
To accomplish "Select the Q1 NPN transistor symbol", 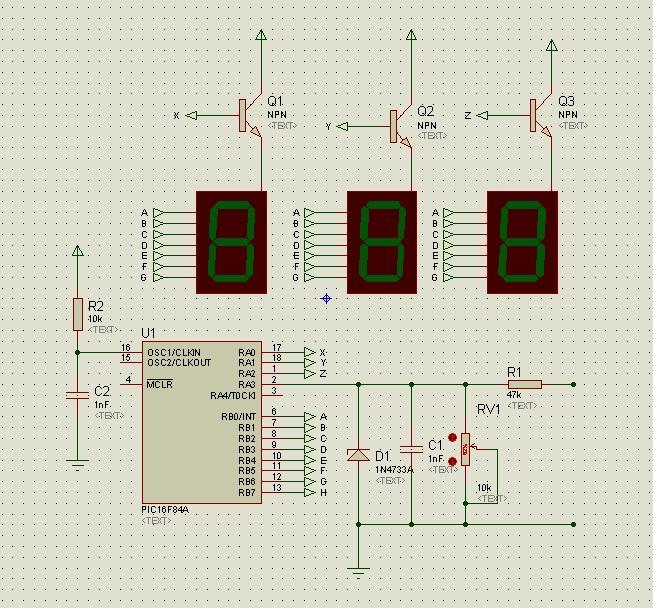I will [250, 115].
